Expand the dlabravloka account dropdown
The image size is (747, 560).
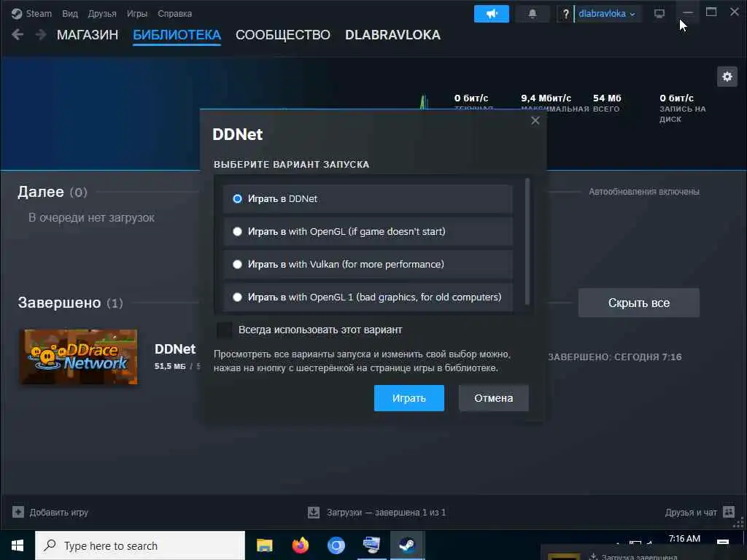pos(606,13)
